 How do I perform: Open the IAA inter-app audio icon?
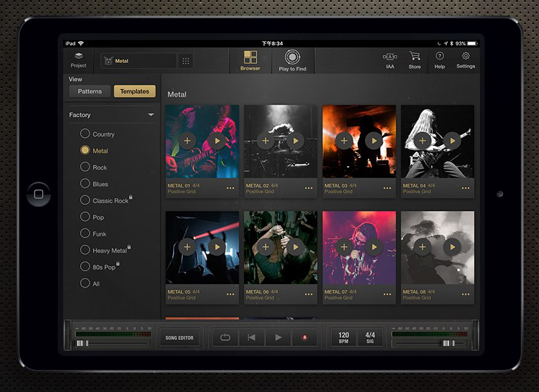point(390,60)
